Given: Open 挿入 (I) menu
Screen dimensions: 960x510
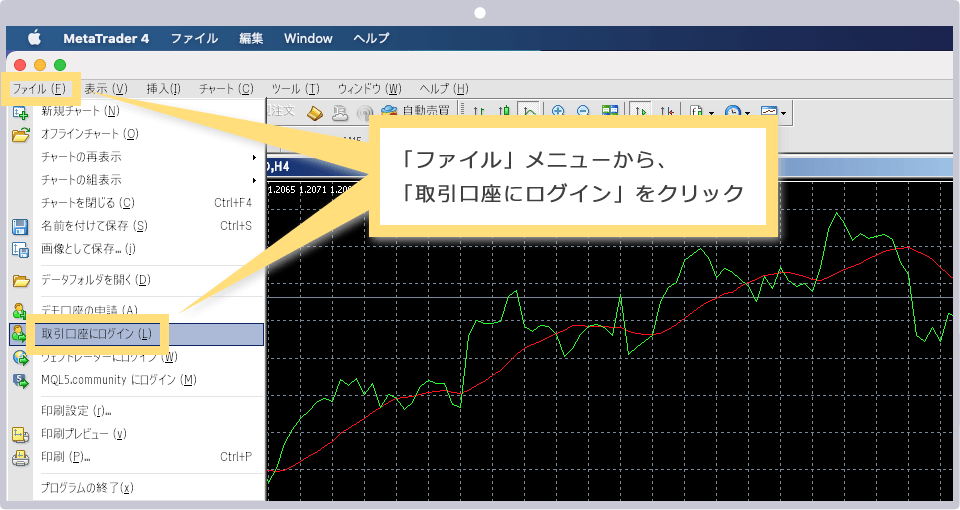Looking at the screenshot, I should coord(163,89).
